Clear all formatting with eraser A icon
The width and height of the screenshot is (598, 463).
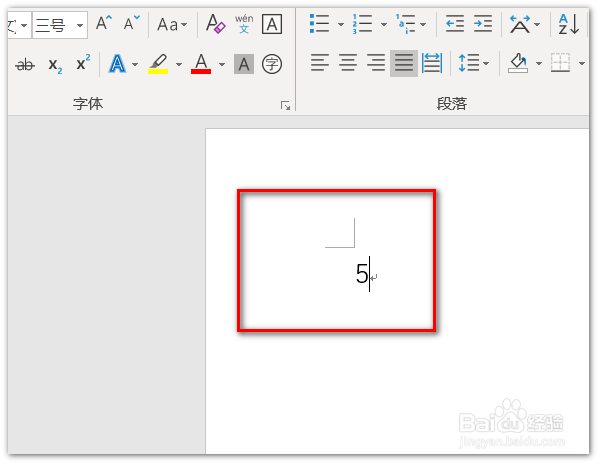[x=215, y=24]
